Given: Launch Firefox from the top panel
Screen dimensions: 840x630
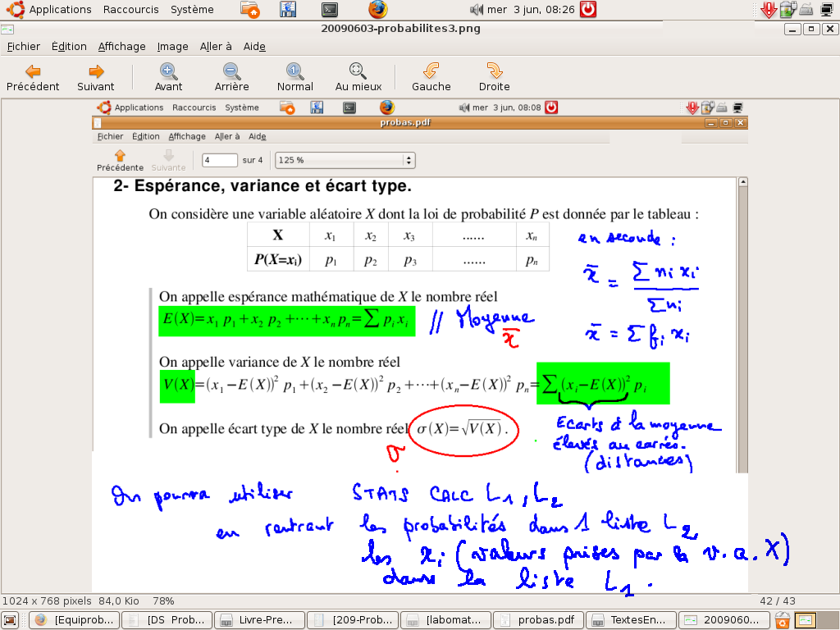Looking at the screenshot, I should pyautogui.click(x=377, y=10).
